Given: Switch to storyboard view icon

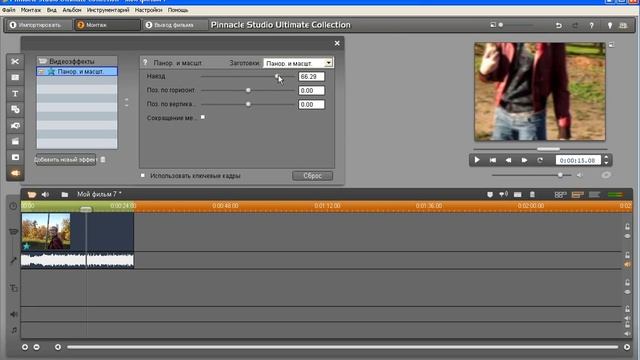Looking at the screenshot, I should click(560, 195).
